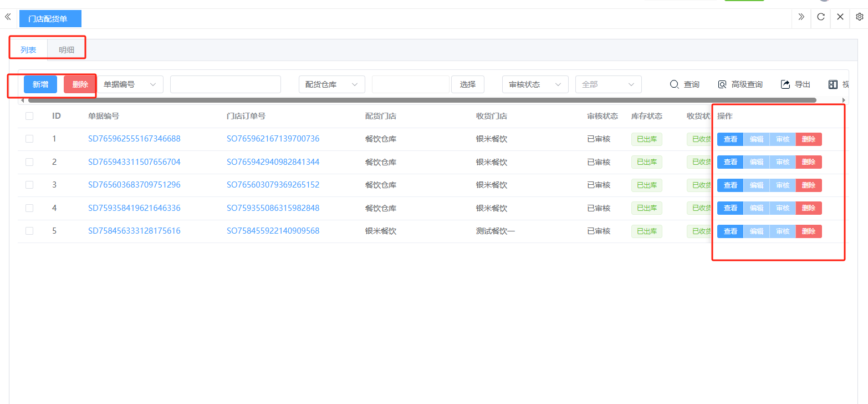
Task: Click the settings gear icon
Action: click(x=860, y=17)
